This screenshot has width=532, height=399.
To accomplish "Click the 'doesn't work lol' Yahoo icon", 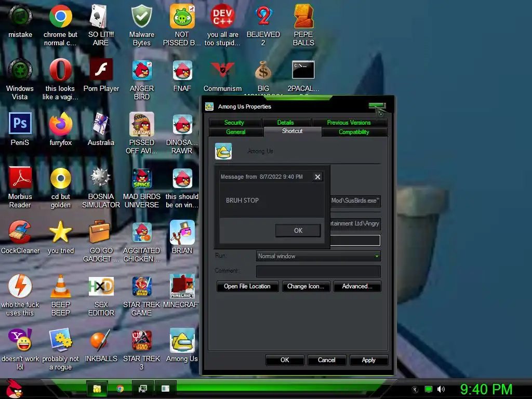I will click(20, 340).
